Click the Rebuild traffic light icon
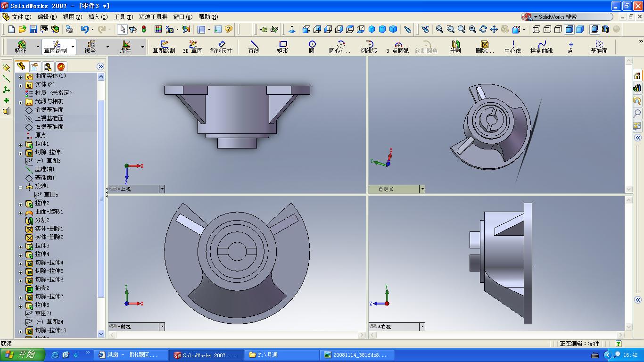The image size is (644, 362). (x=144, y=29)
